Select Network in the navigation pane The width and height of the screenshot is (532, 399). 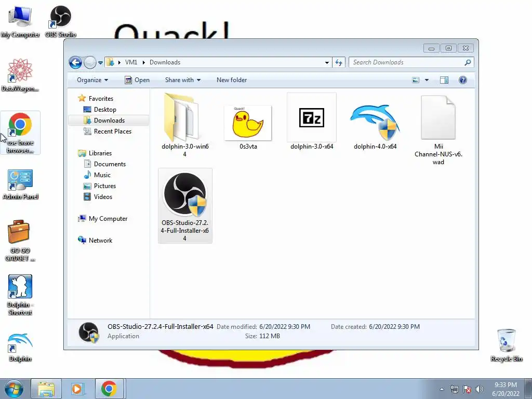pyautogui.click(x=100, y=241)
